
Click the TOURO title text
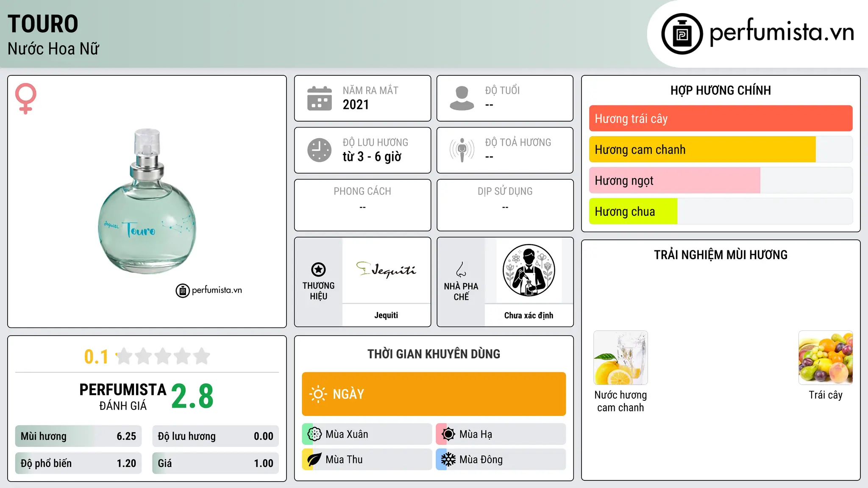click(43, 24)
